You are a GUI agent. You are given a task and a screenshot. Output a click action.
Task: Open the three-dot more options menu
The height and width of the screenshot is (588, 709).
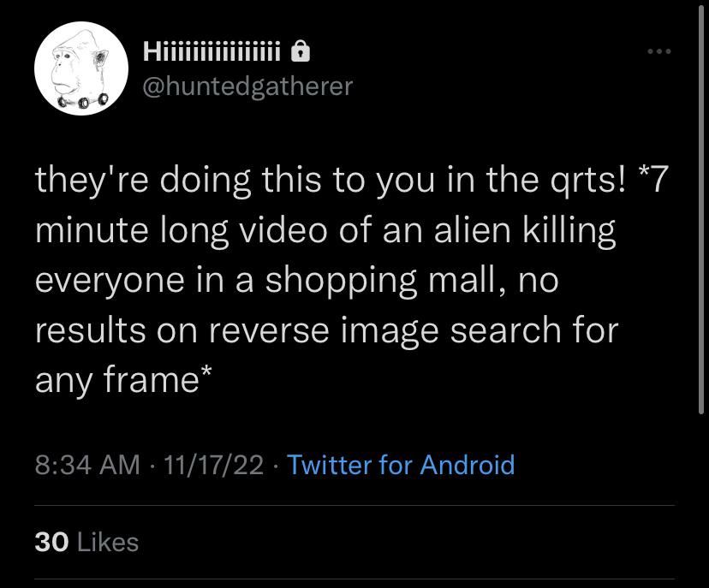[x=658, y=51]
